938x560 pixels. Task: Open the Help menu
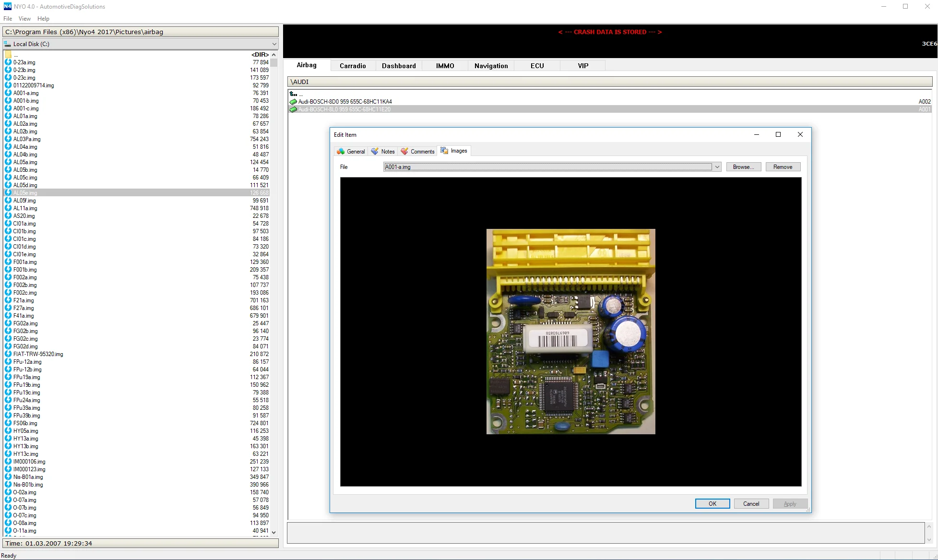(43, 19)
